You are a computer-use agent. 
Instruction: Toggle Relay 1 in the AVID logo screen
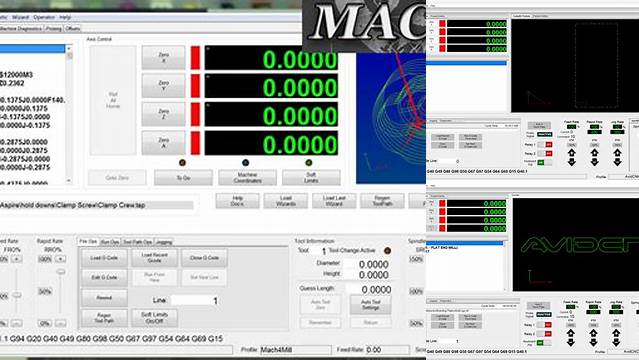point(545,325)
